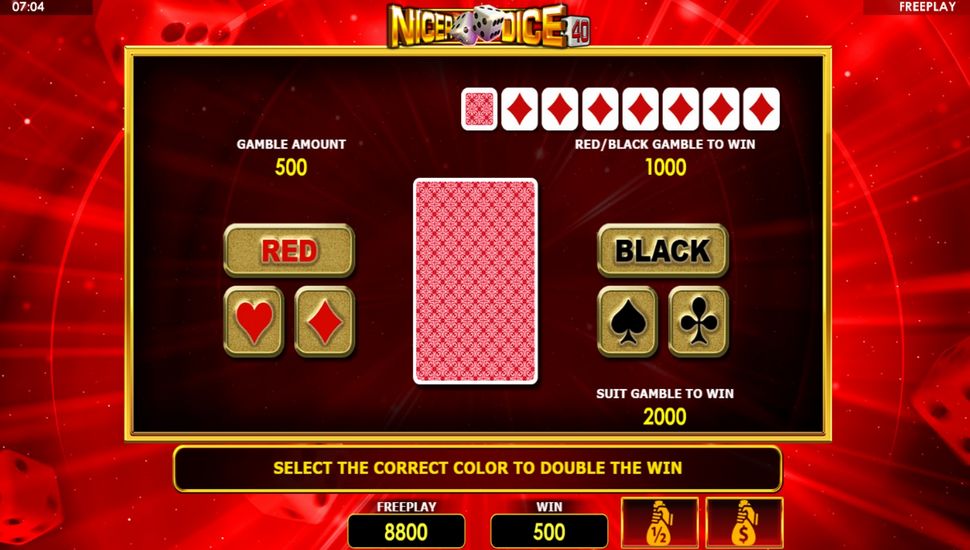Image resolution: width=970 pixels, height=550 pixels.
Task: Select the face-down card in history row
Action: point(479,109)
